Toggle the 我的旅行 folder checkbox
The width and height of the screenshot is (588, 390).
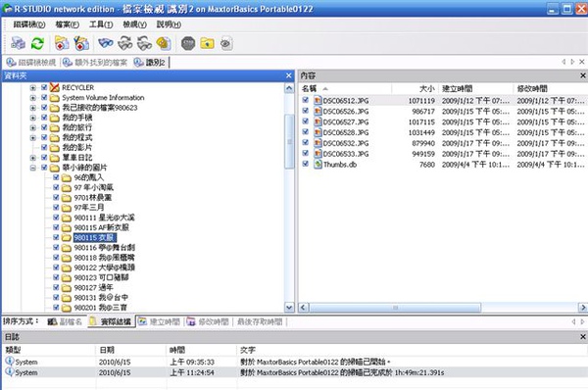coord(44,127)
